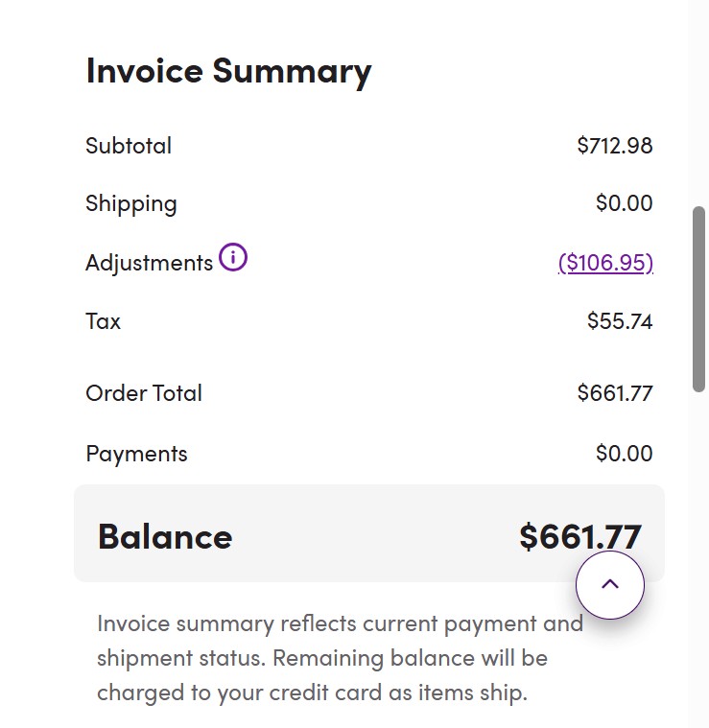709x728 pixels.
Task: Click the Tax label
Action: (104, 321)
